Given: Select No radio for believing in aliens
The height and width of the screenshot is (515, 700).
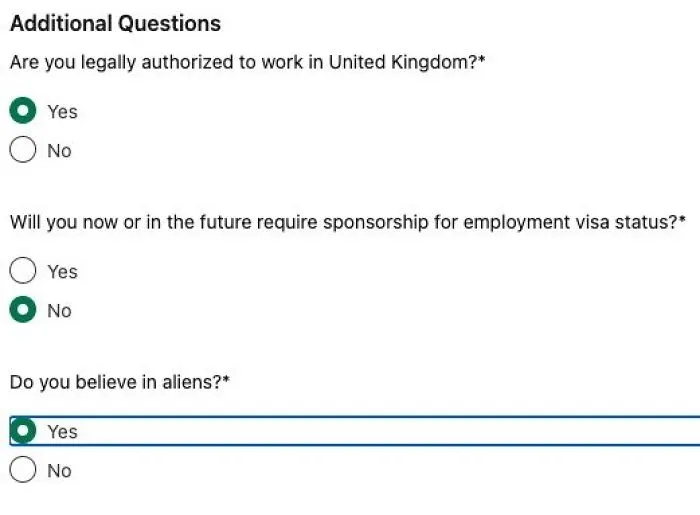Looking at the screenshot, I should (x=23, y=469).
